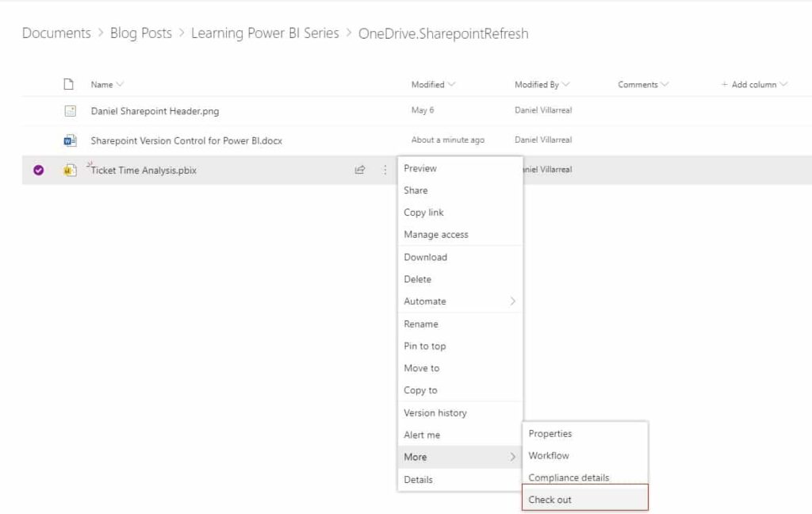The image size is (812, 514).
Task: Click Add column header
Action: [x=754, y=84]
